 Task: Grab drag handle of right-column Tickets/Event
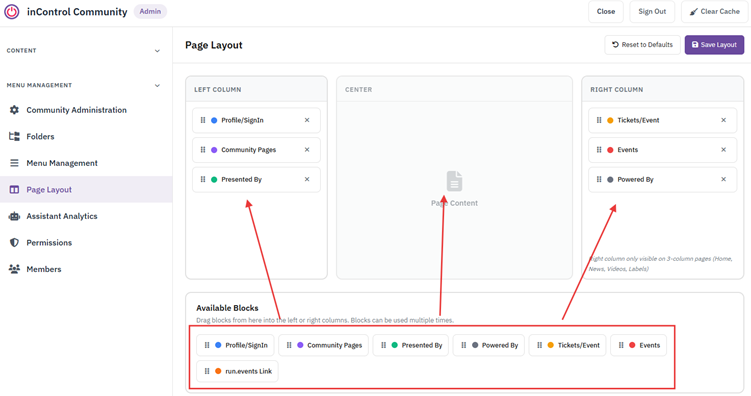coord(599,120)
